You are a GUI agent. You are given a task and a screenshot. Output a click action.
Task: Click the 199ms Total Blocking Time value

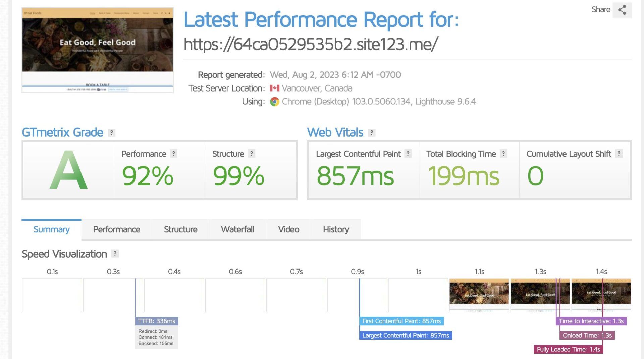click(464, 176)
